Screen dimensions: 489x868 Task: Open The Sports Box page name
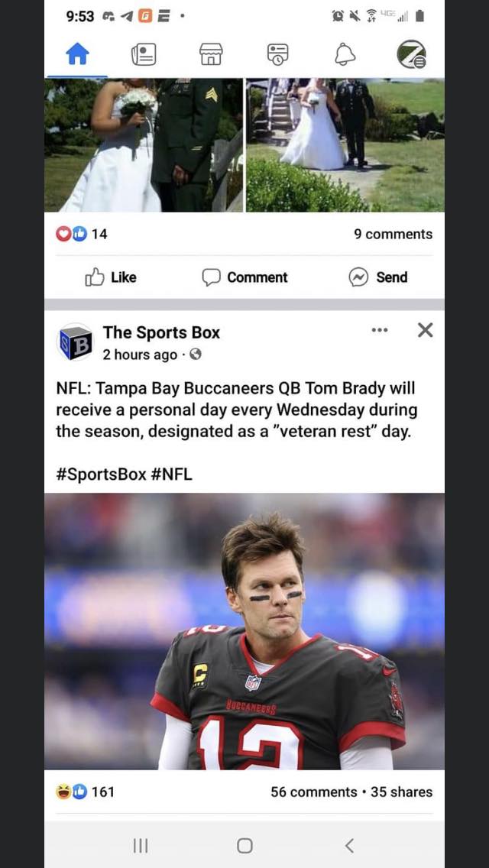pos(161,332)
